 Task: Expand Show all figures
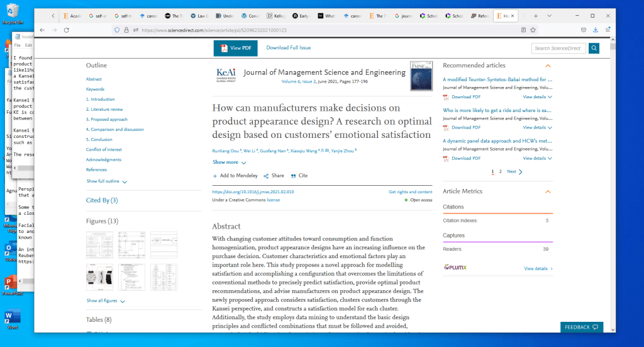point(106,301)
